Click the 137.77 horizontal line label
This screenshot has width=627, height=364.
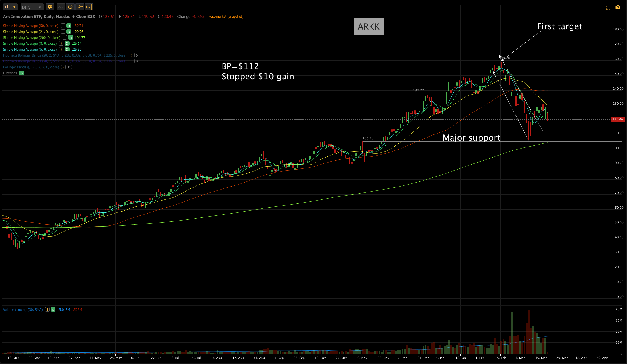[x=418, y=90]
